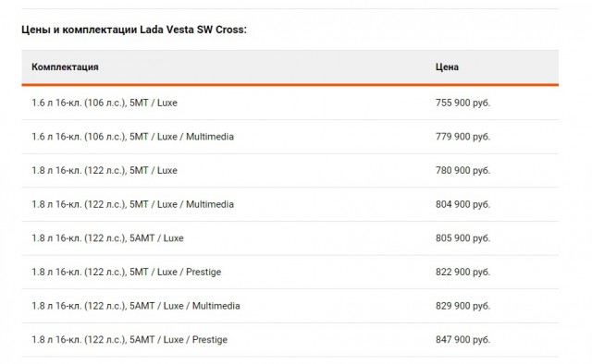Click the 'Цена' column header

coord(447,67)
